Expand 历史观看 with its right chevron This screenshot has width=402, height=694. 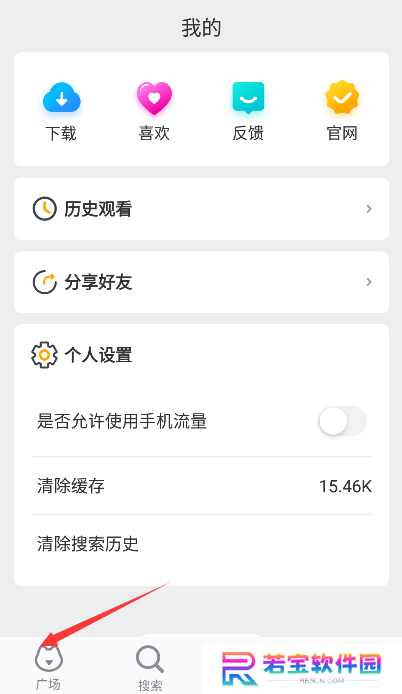pyautogui.click(x=369, y=208)
